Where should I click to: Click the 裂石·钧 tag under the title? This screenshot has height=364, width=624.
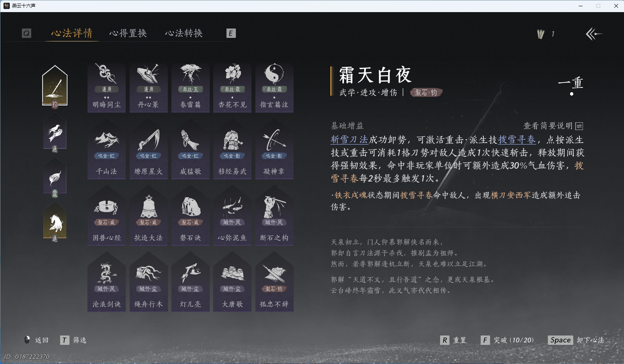pos(426,93)
